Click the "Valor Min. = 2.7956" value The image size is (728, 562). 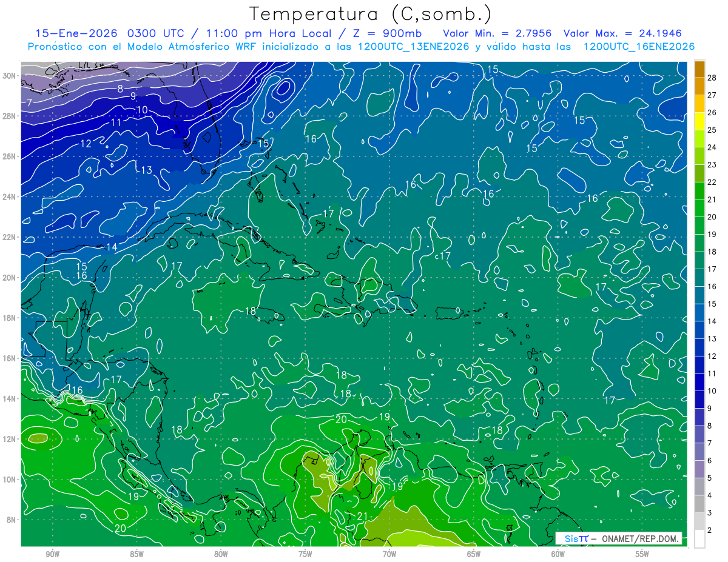497,33
